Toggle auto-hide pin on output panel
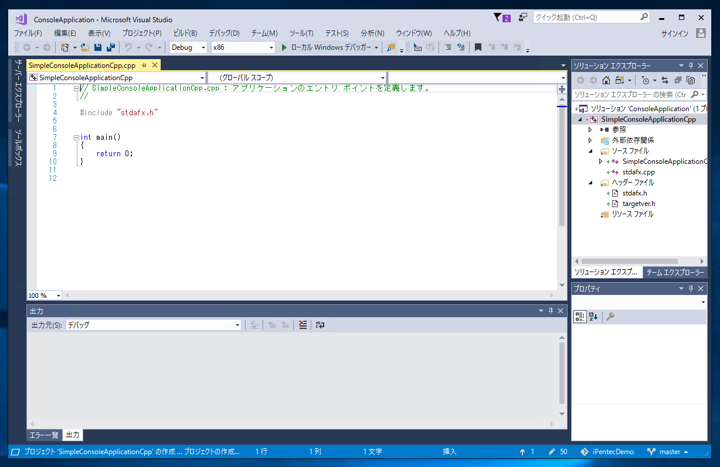This screenshot has width=720, height=467. click(x=550, y=311)
